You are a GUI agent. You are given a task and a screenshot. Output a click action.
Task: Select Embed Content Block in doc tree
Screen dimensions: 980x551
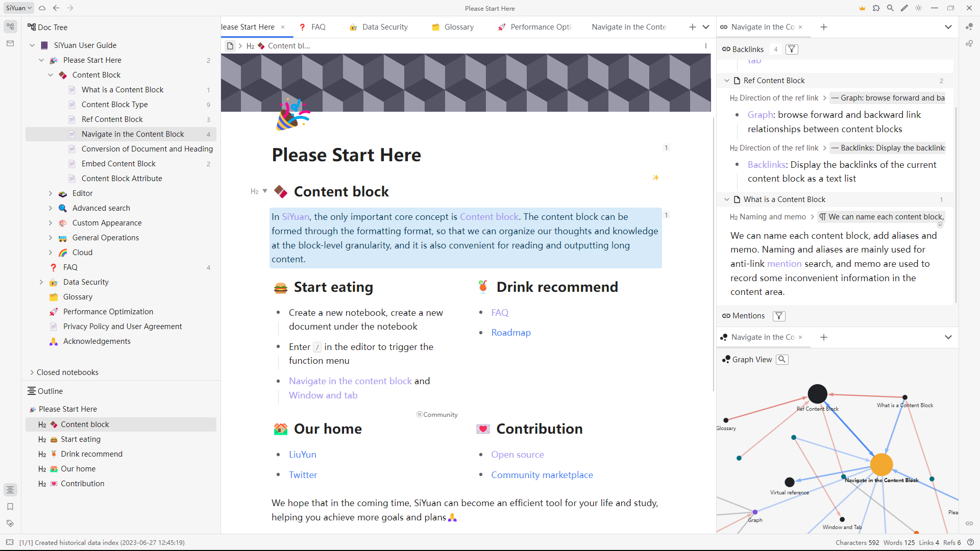tap(118, 164)
